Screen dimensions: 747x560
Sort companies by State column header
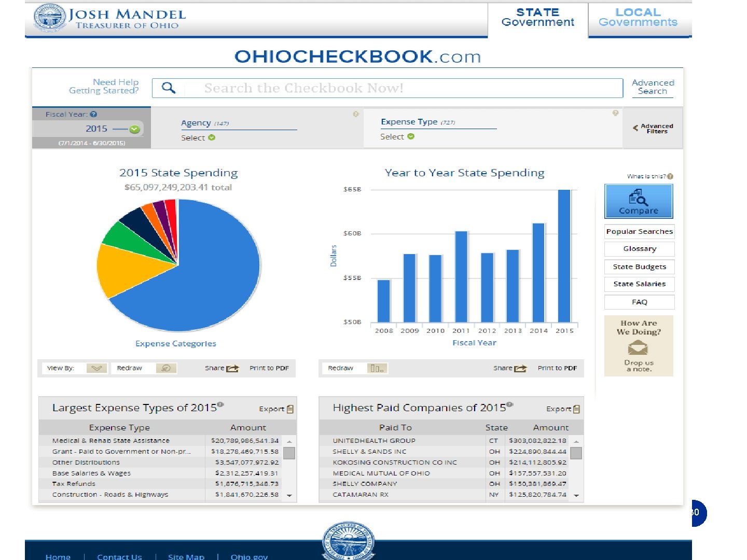[x=496, y=428]
